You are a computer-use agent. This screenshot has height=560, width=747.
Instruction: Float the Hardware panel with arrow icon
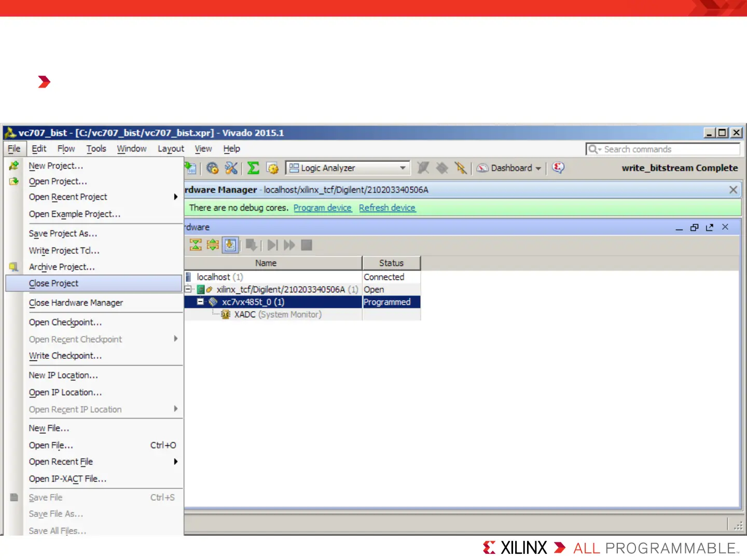click(710, 227)
